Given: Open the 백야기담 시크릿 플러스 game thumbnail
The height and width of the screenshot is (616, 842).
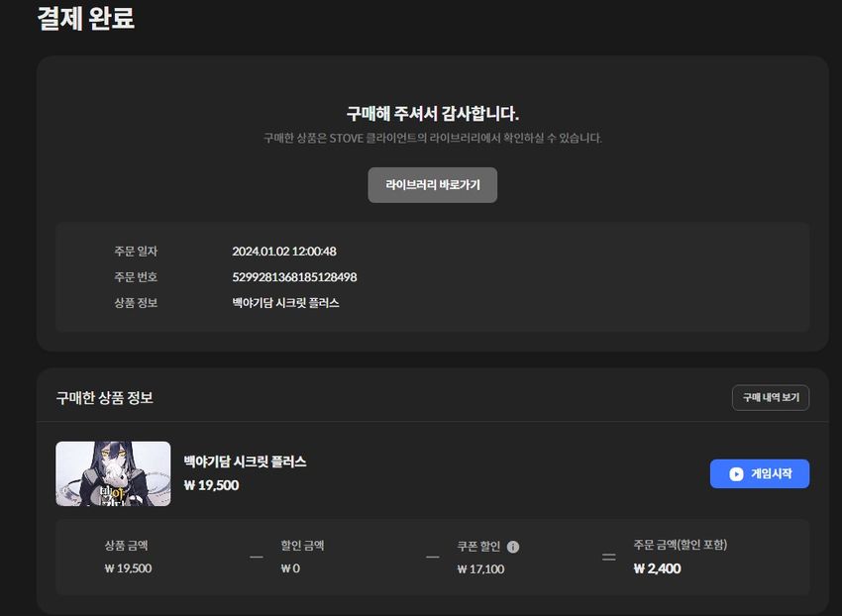Looking at the screenshot, I should click(113, 473).
